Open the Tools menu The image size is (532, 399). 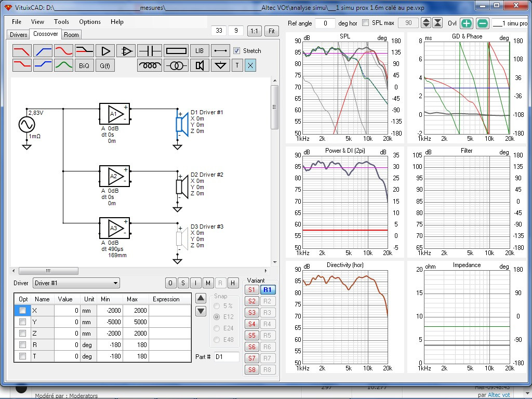point(61,22)
